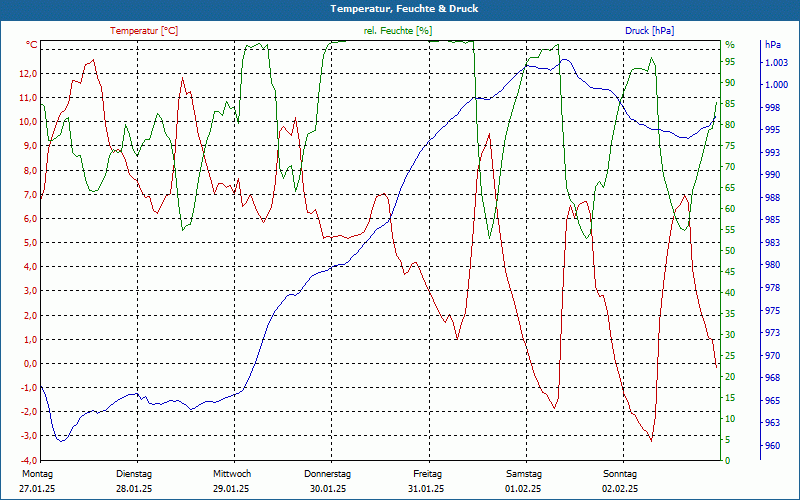Image resolution: width=800 pixels, height=500 pixels.
Task: Click the "75" humidity axis value
Action: (730, 145)
